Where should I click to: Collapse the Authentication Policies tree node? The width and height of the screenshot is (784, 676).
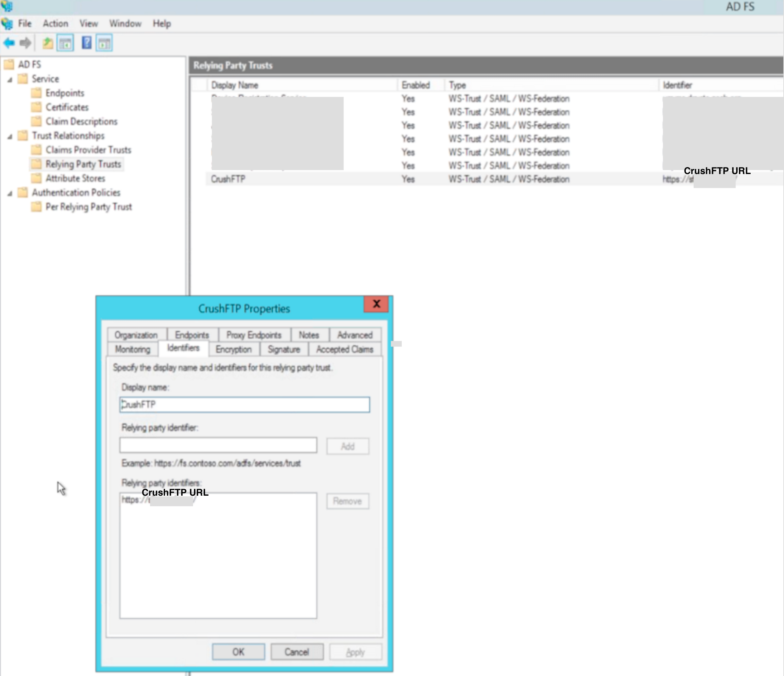click(x=10, y=193)
